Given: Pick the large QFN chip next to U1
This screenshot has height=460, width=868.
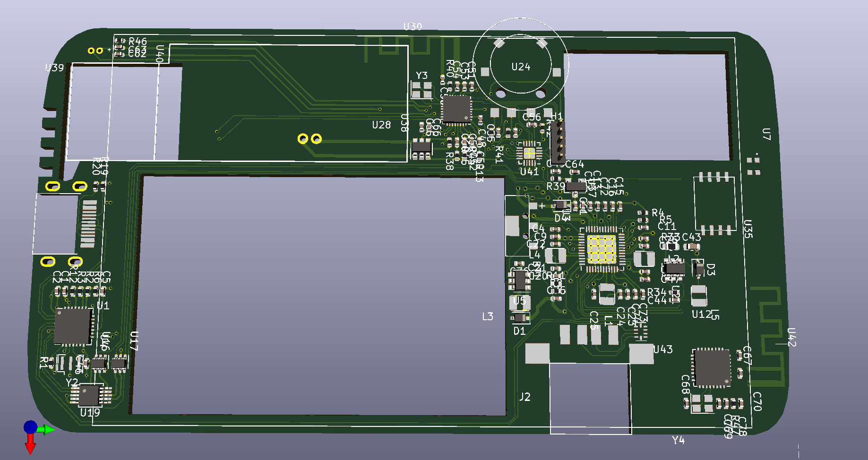Looking at the screenshot, I should 73,326.
